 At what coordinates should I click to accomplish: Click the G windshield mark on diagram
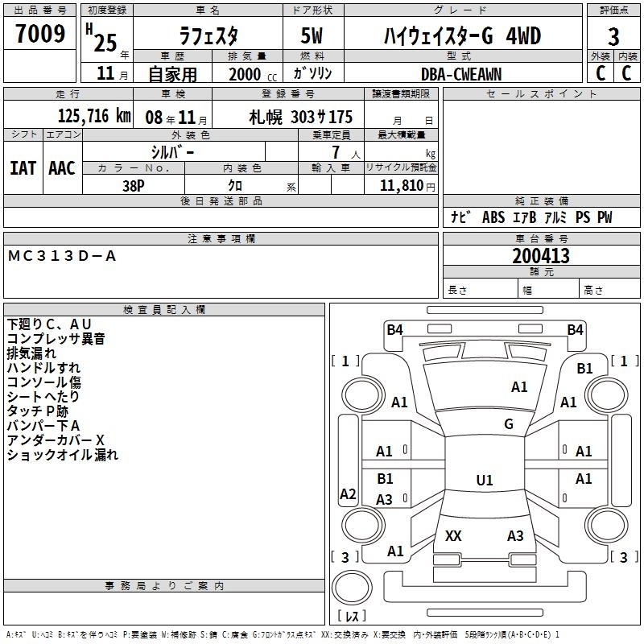click(508, 424)
